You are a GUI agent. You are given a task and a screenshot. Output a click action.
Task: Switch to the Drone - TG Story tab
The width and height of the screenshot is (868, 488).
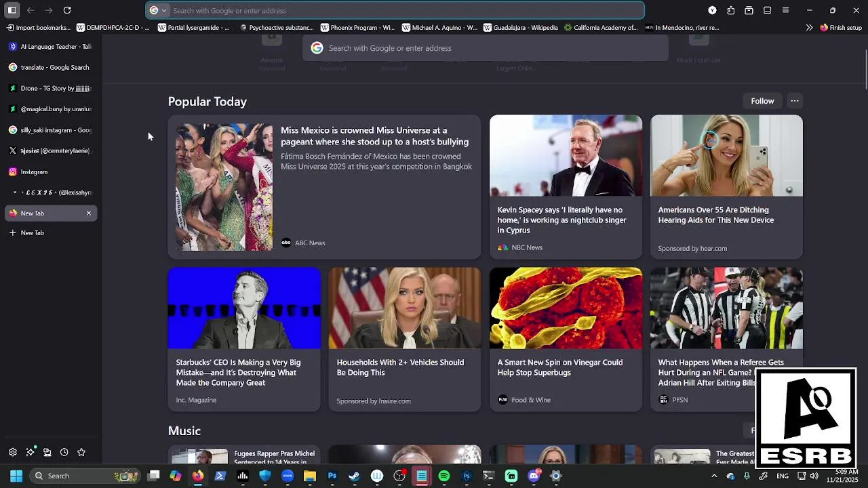(51, 88)
